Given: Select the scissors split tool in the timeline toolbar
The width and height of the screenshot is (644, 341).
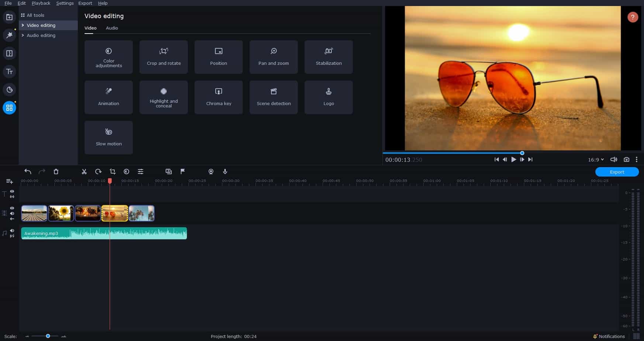Looking at the screenshot, I should [x=84, y=171].
